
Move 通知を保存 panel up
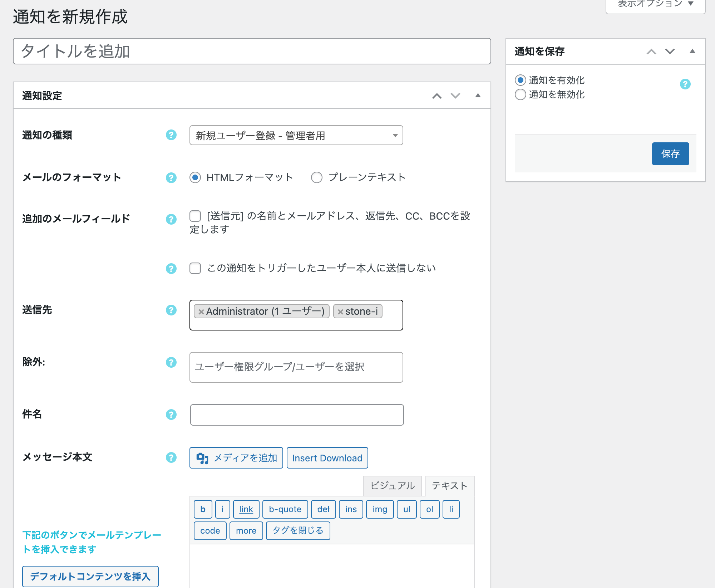click(x=651, y=52)
